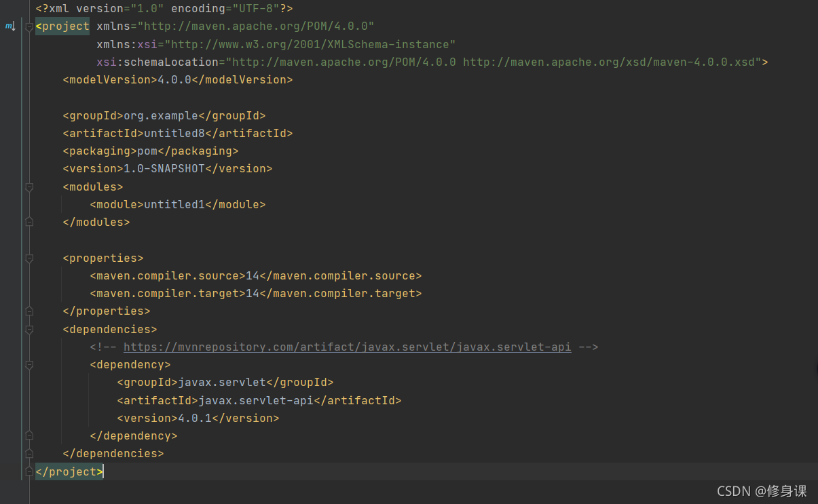The height and width of the screenshot is (504, 818).
Task: Collapse the modules block via gutter fold marker
Action: (29, 186)
